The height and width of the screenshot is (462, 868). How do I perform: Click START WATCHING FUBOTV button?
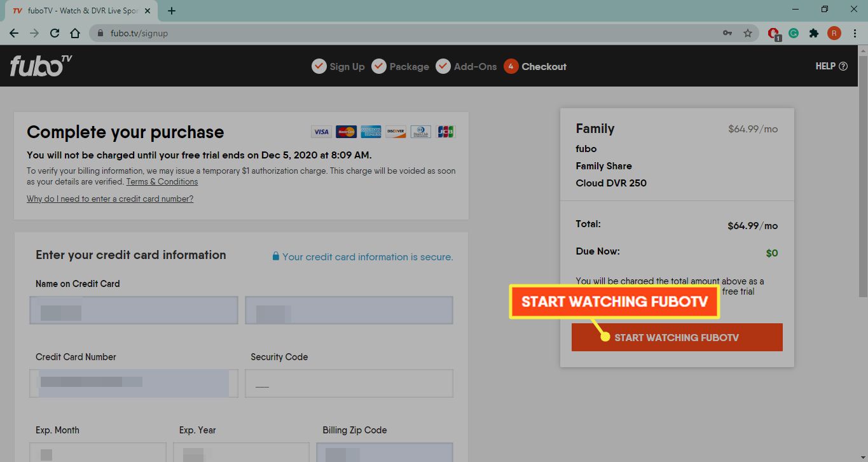(x=677, y=337)
